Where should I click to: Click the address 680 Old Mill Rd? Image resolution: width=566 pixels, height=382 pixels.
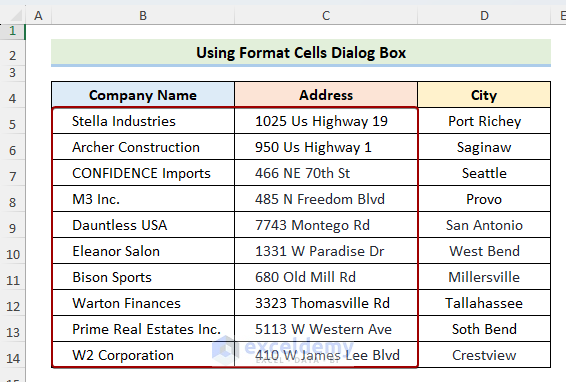click(x=326, y=277)
